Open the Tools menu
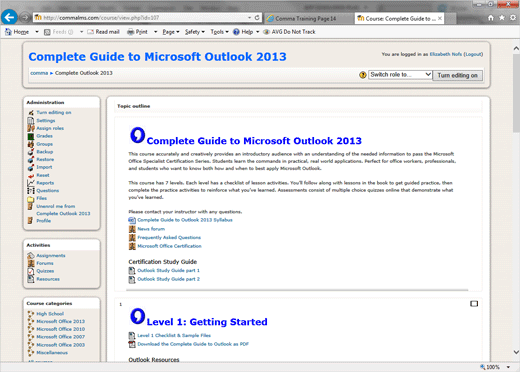 tap(219, 32)
